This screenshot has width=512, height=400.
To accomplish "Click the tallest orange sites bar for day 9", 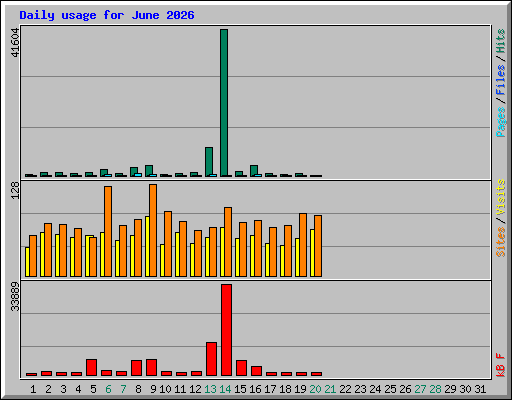I will point(153,230).
